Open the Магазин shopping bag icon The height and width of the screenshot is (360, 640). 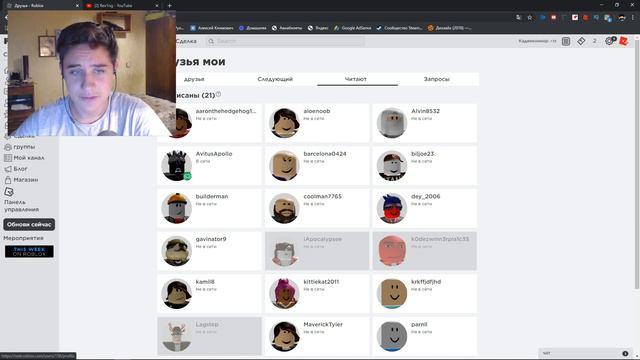click(7, 180)
